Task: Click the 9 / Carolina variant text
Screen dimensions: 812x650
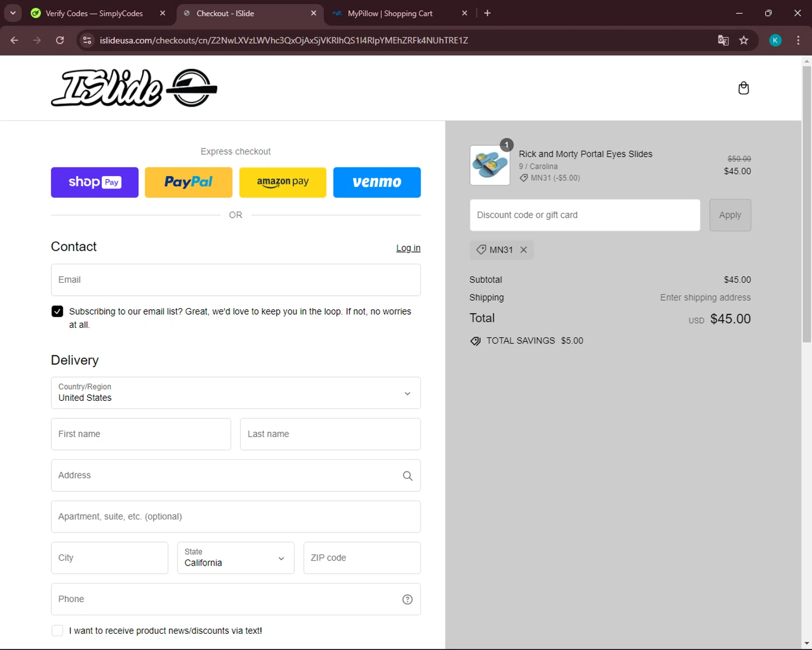Action: (538, 166)
